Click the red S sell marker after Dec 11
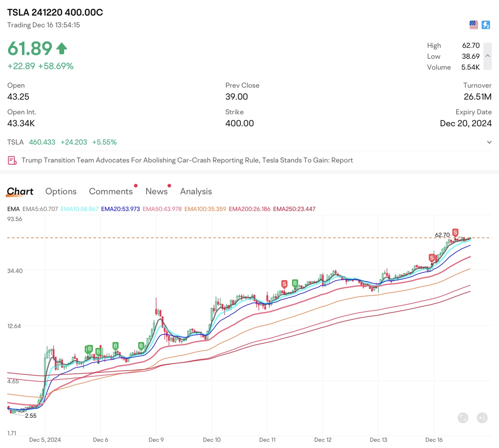Viewport: 499px width, 448px height. point(284,284)
